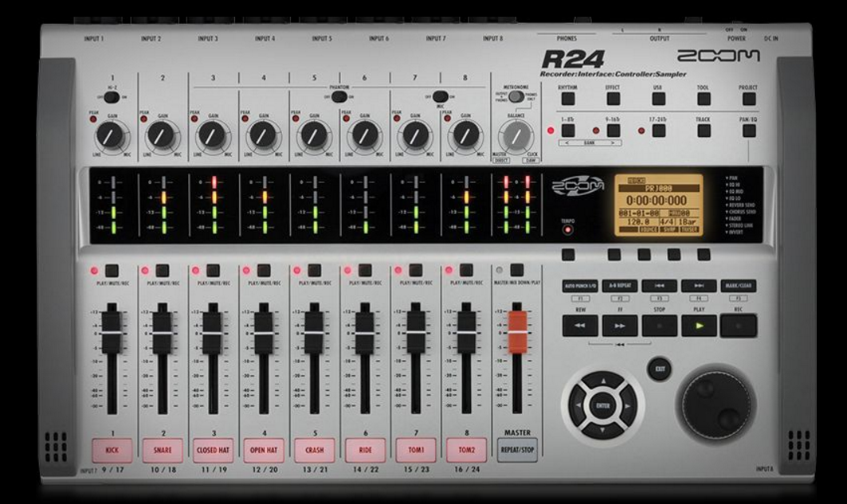Click the TEMPO indicator LED
Viewport: 847px width, 504px height.
click(x=567, y=230)
